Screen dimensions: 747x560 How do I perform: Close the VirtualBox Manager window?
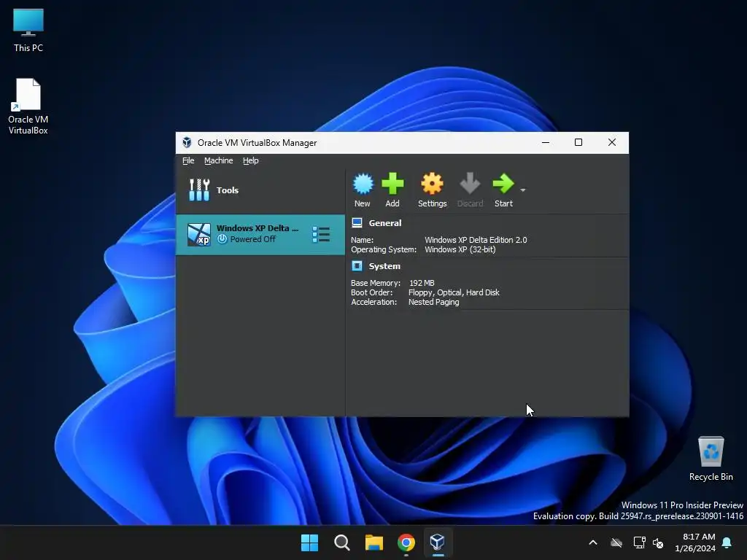click(612, 142)
